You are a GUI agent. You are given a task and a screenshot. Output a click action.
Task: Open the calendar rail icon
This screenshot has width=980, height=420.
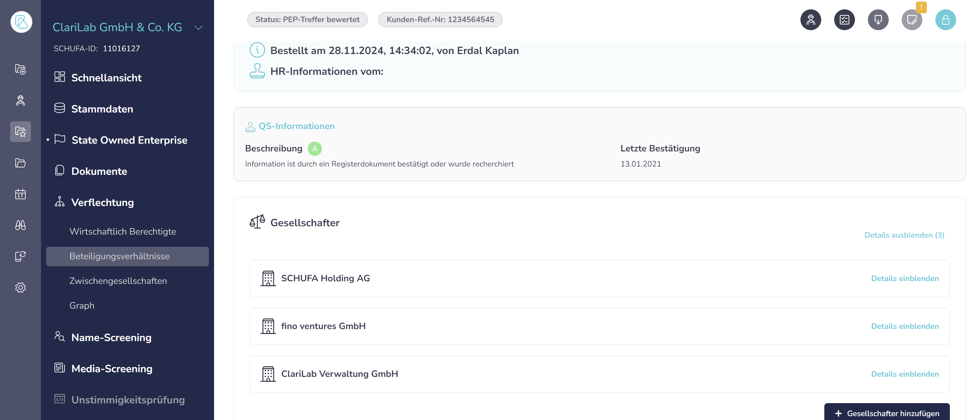click(x=20, y=194)
